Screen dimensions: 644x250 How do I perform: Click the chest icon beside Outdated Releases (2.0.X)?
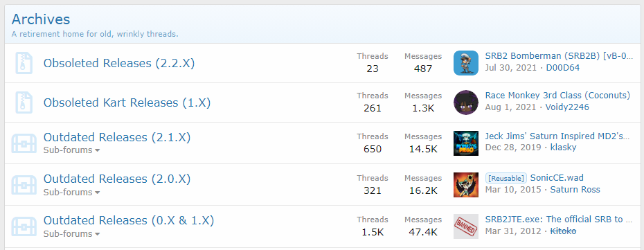(24, 185)
